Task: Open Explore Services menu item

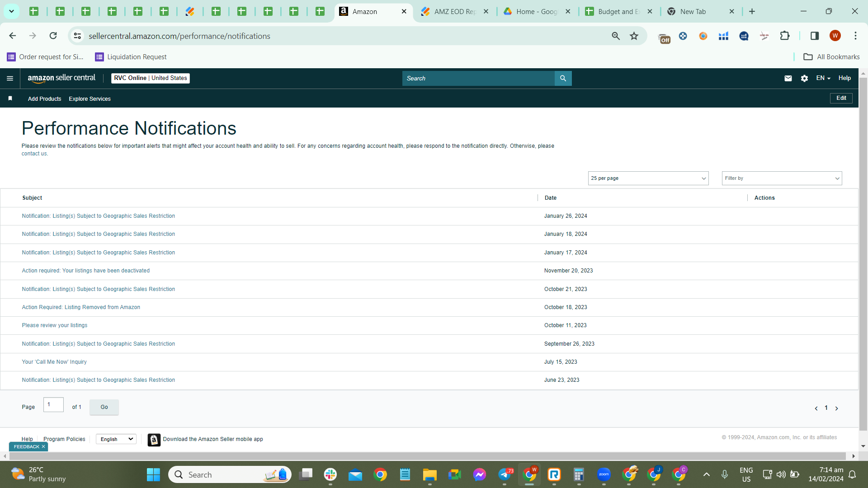Action: click(90, 99)
